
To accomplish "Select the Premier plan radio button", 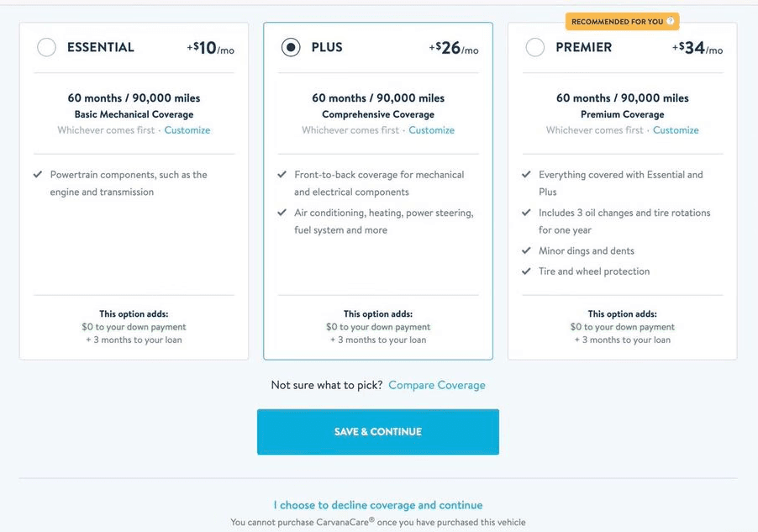I will (x=535, y=47).
